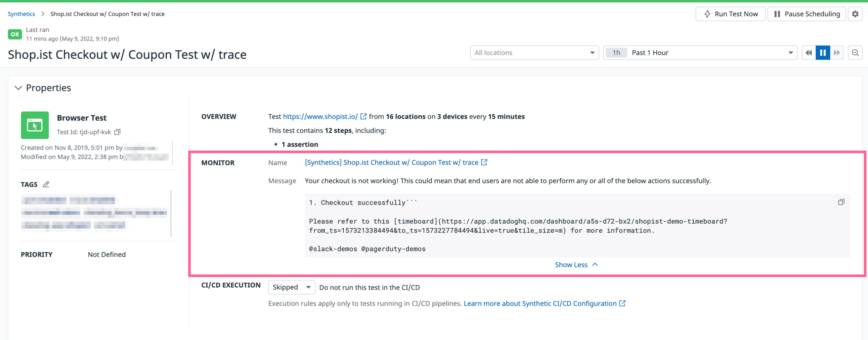The width and height of the screenshot is (868, 340).
Task: Click external link icon beside shopist URL
Action: pos(363,116)
